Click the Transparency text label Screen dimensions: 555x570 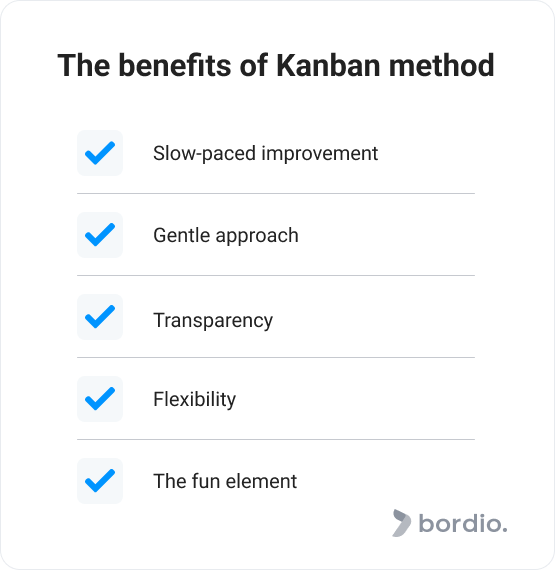[213, 321]
